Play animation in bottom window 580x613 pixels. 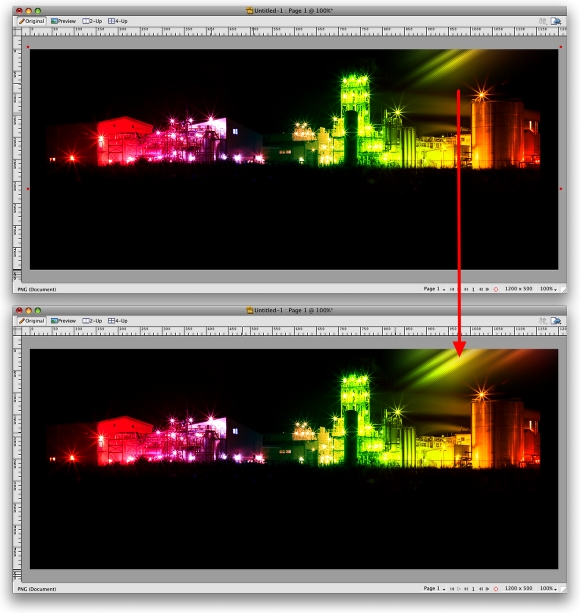[459, 589]
